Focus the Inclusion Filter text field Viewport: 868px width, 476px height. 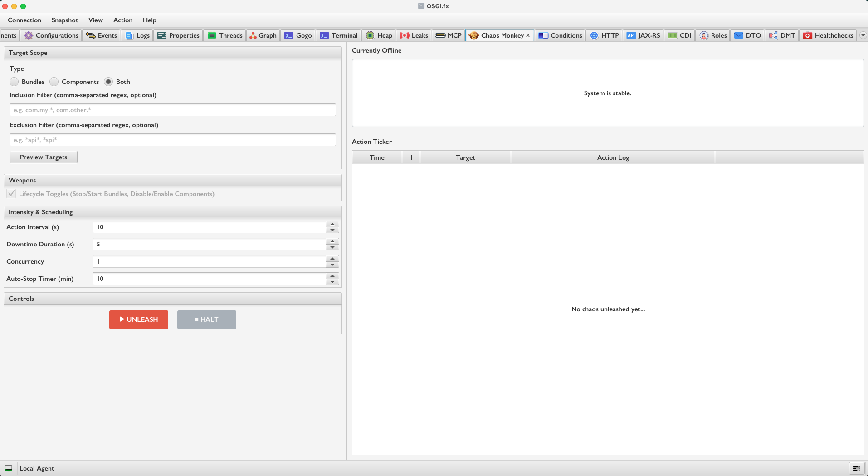(172, 110)
